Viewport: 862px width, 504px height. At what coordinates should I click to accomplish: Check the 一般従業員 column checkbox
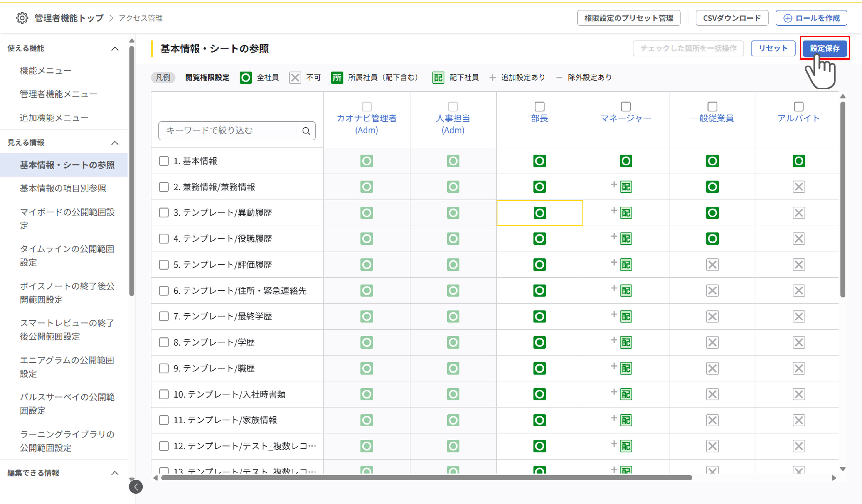pos(712,106)
